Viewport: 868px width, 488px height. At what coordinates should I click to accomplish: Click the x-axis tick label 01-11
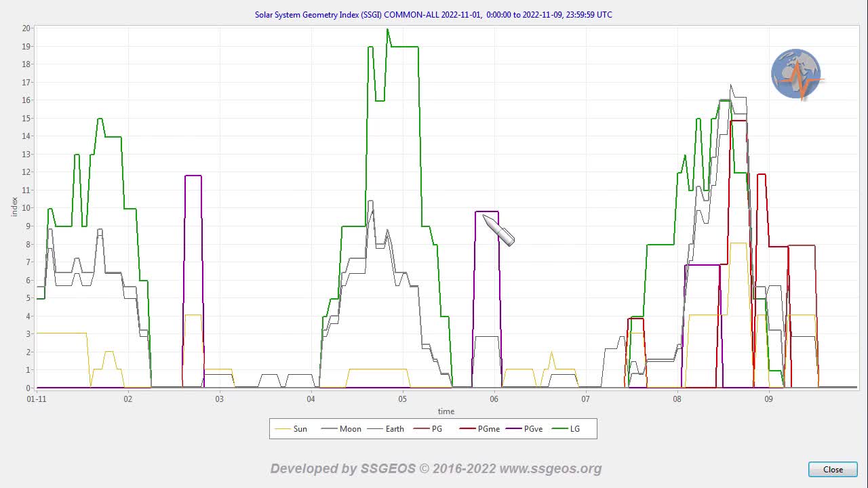[37, 399]
